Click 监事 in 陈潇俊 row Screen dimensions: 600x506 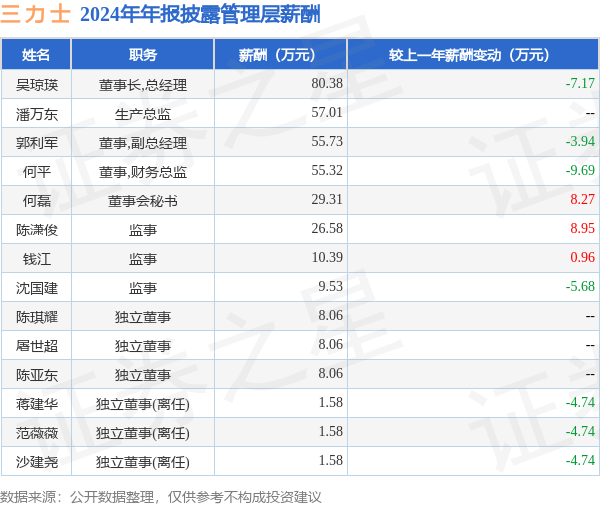[x=143, y=230]
